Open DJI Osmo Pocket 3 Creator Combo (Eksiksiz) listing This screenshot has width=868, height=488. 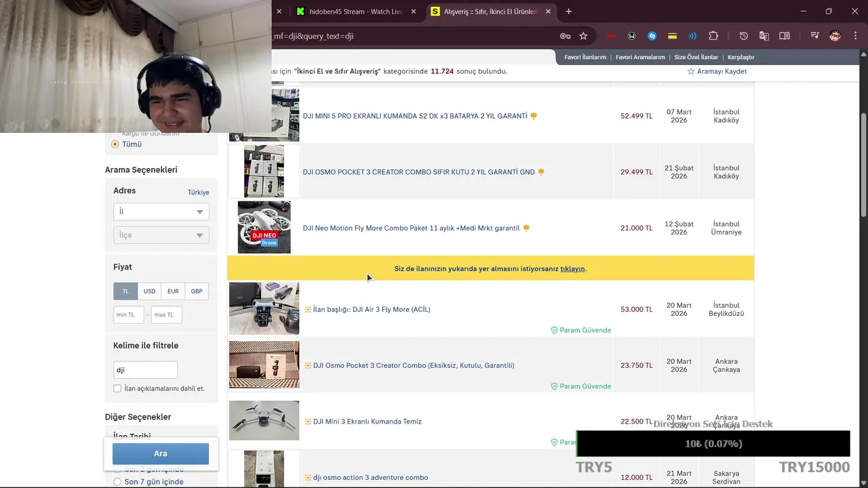tap(414, 366)
